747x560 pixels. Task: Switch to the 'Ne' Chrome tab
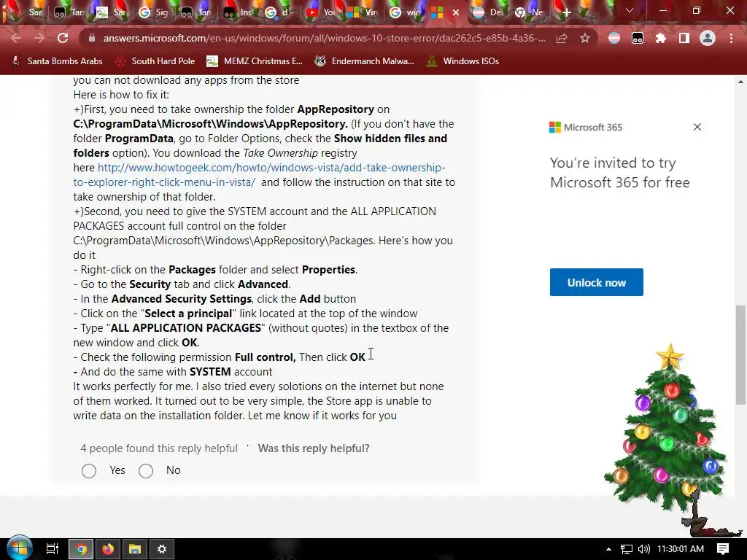530,12
